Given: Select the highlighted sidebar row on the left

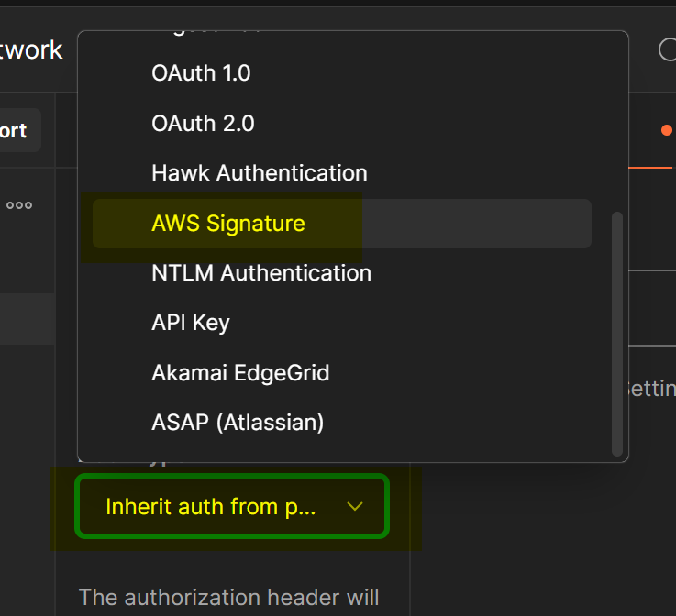Looking at the screenshot, I should 28,319.
